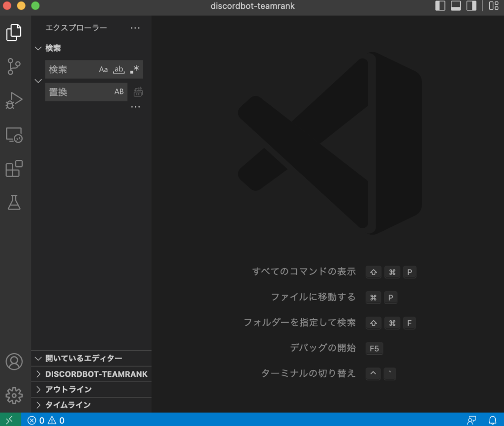Open notifications bell in status bar
Viewport: 504px width, 426px height.
[x=492, y=420]
